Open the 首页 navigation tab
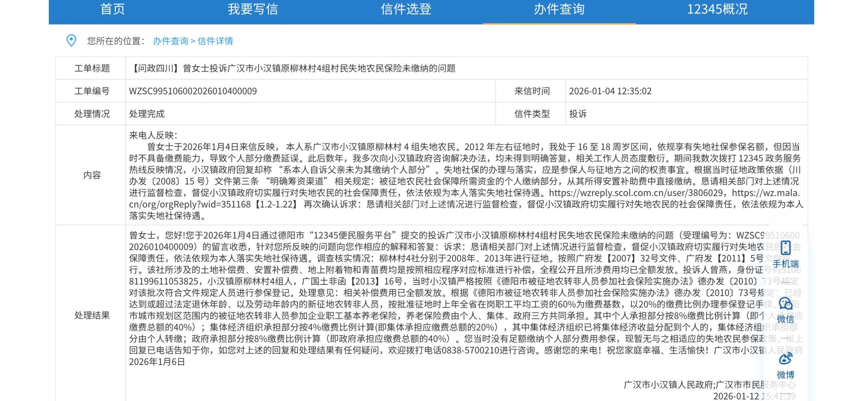The width and height of the screenshot is (868, 401). (x=113, y=9)
